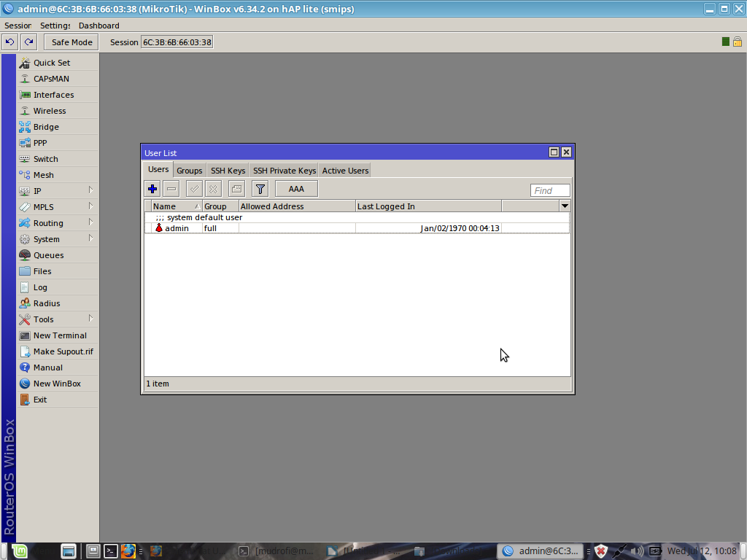Maximize the User List window
This screenshot has height=560, width=747.
554,152
